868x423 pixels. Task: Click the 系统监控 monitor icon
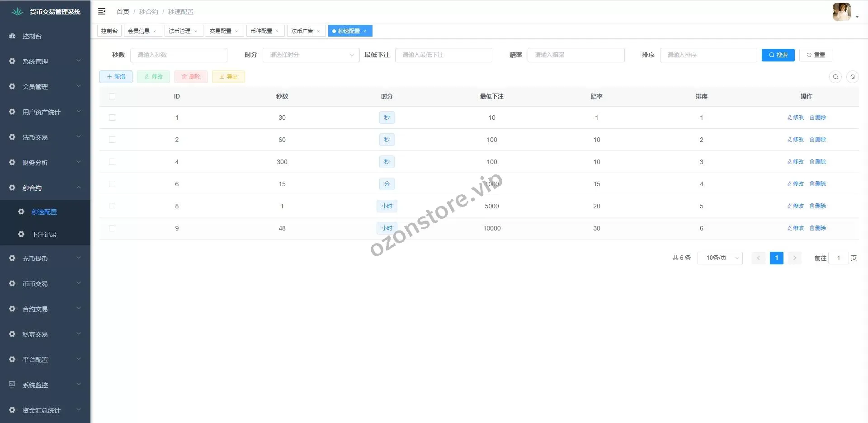(12, 385)
